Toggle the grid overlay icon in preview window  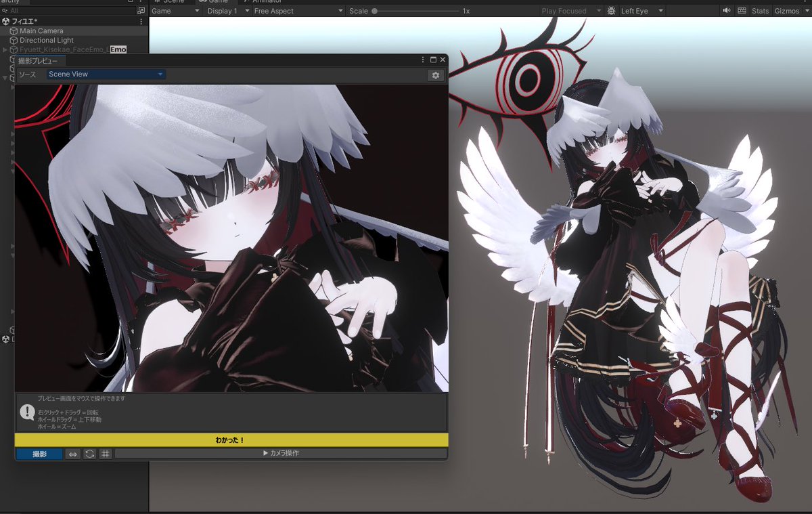point(106,454)
